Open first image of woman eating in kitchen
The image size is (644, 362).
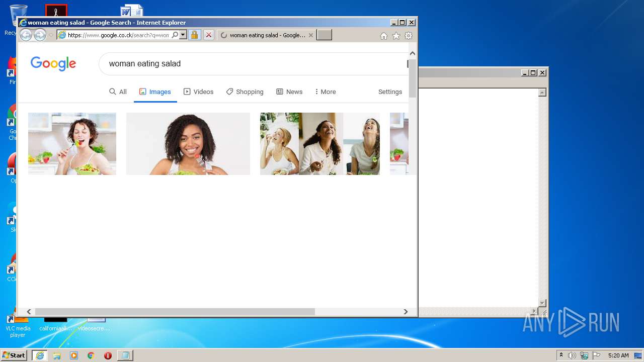coord(72,144)
